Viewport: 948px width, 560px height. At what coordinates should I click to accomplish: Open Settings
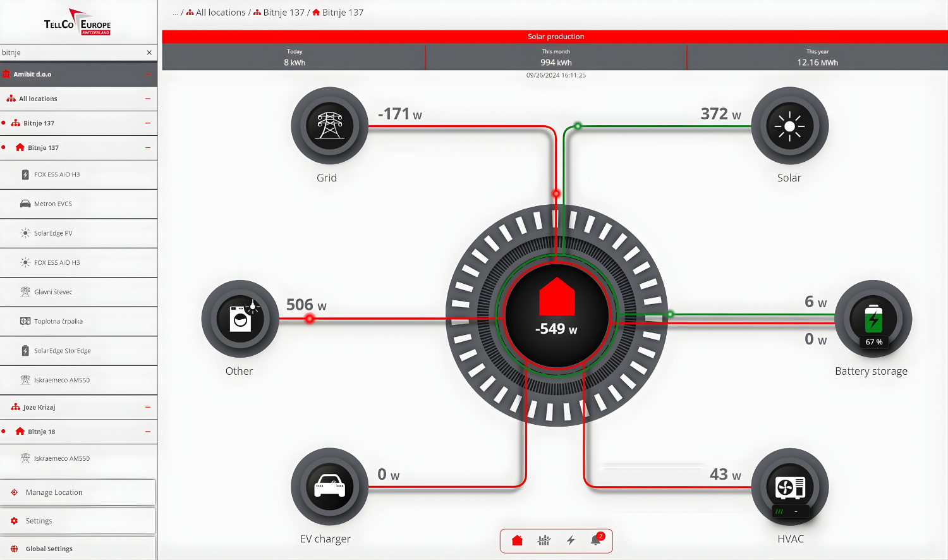(78, 521)
